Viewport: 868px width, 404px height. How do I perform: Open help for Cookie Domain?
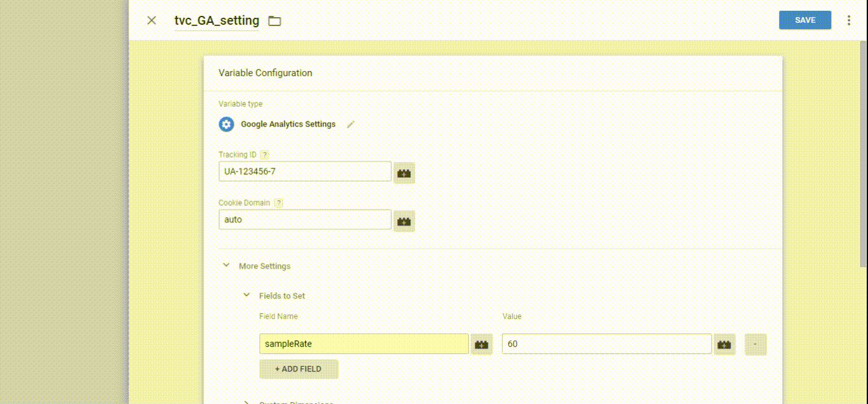pyautogui.click(x=278, y=203)
